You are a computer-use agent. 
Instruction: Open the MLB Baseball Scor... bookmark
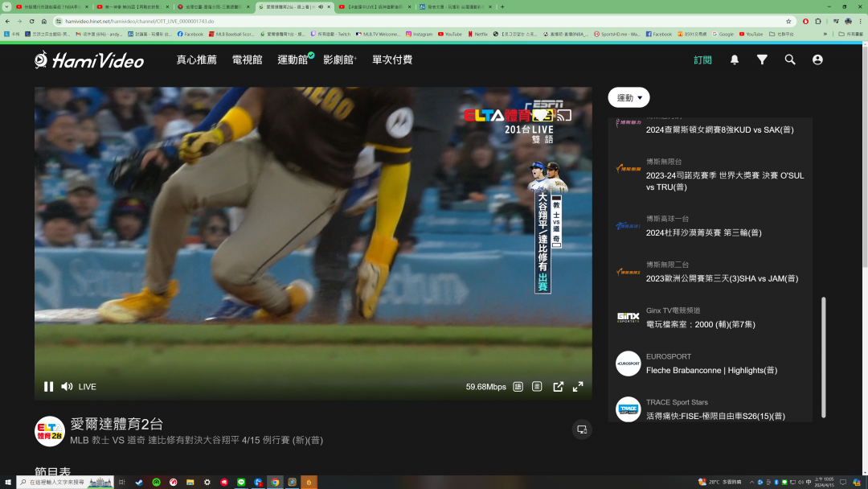231,34
